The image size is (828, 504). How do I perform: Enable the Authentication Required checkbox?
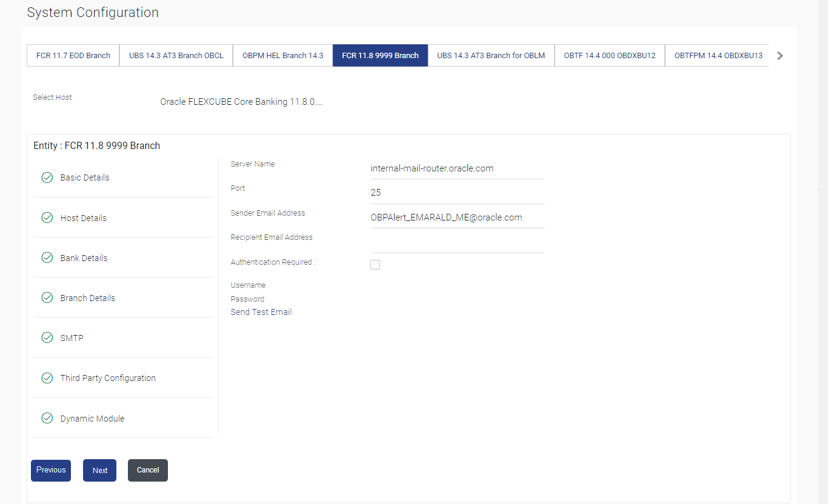pos(375,265)
